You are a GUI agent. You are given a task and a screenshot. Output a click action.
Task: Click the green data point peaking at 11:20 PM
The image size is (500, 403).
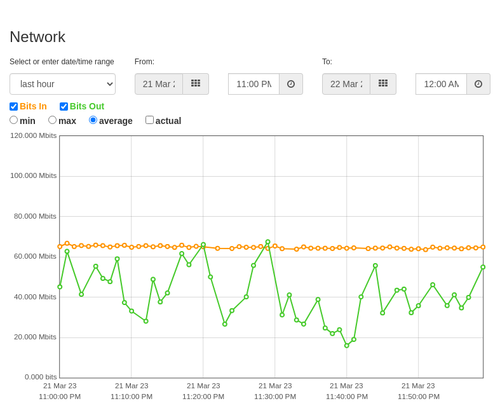pyautogui.click(x=203, y=245)
